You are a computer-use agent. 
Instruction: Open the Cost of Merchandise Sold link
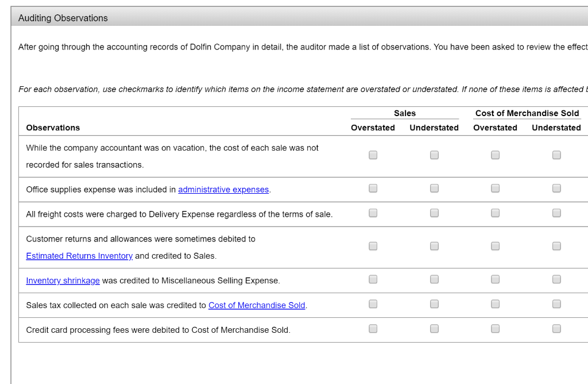(257, 305)
